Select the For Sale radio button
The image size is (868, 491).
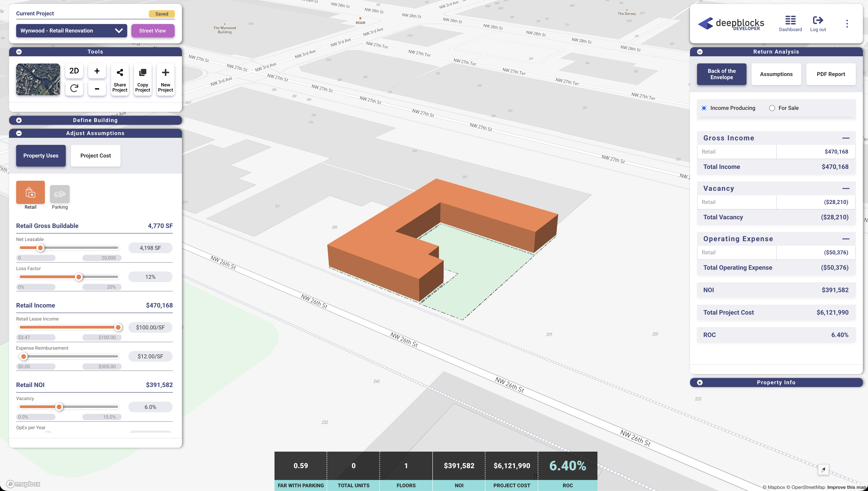tap(772, 108)
